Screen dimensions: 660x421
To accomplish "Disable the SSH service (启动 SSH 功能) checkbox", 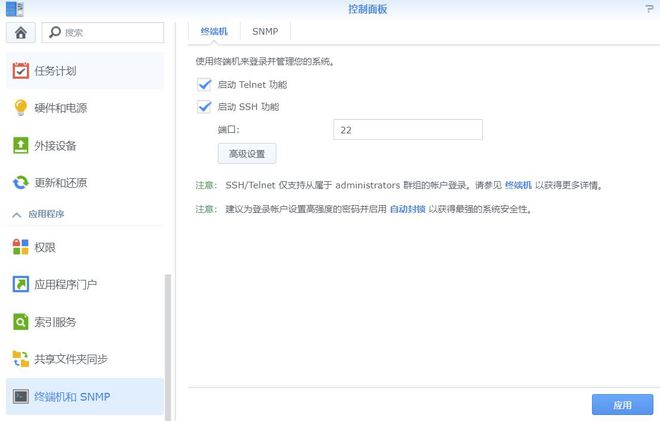I will click(205, 107).
